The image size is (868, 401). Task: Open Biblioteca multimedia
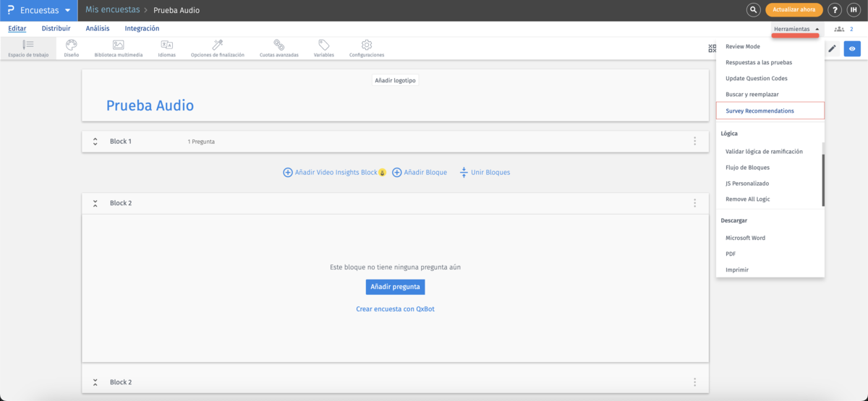(x=118, y=48)
